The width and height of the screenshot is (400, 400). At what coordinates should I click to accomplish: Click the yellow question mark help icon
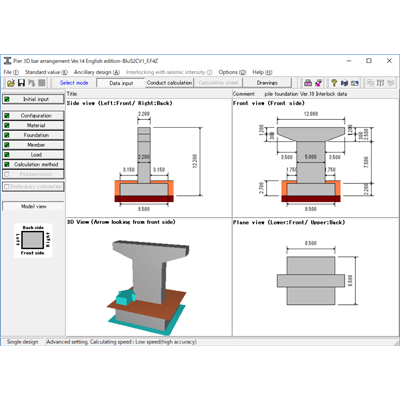334,83
